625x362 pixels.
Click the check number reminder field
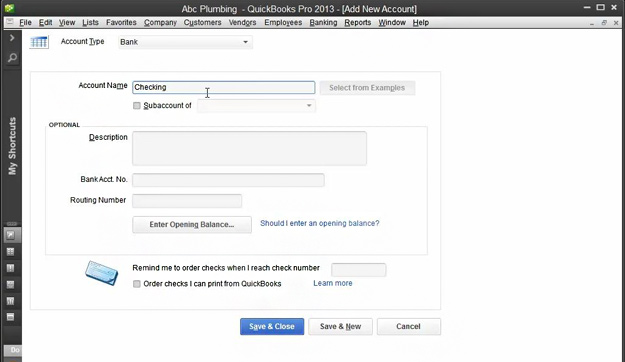click(x=358, y=270)
